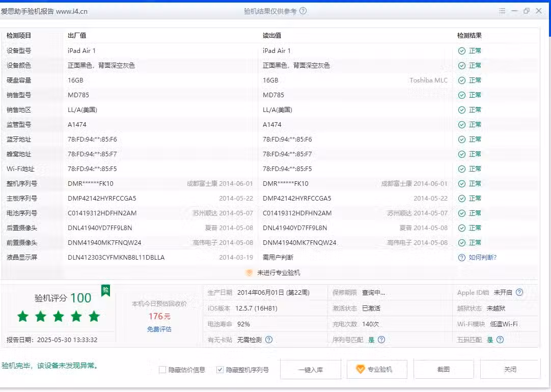Click the help icon next to Apple ID锁

[519, 292]
